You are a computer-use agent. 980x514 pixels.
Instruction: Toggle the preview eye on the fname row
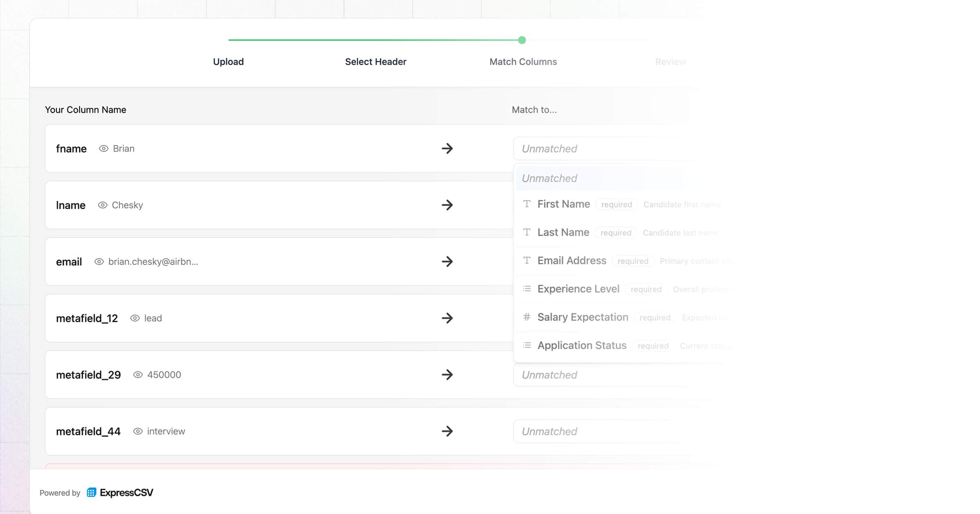pos(103,148)
